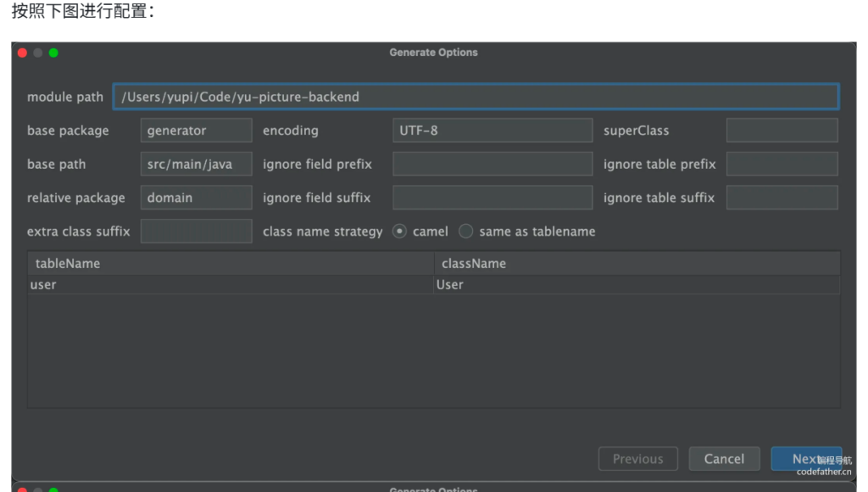Click the ignore field suffix input
The width and height of the screenshot is (868, 492).
492,198
